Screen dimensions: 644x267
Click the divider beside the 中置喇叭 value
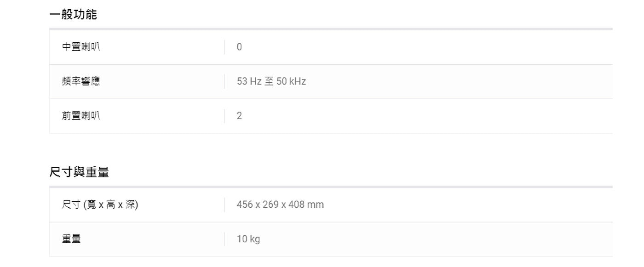pos(224,47)
